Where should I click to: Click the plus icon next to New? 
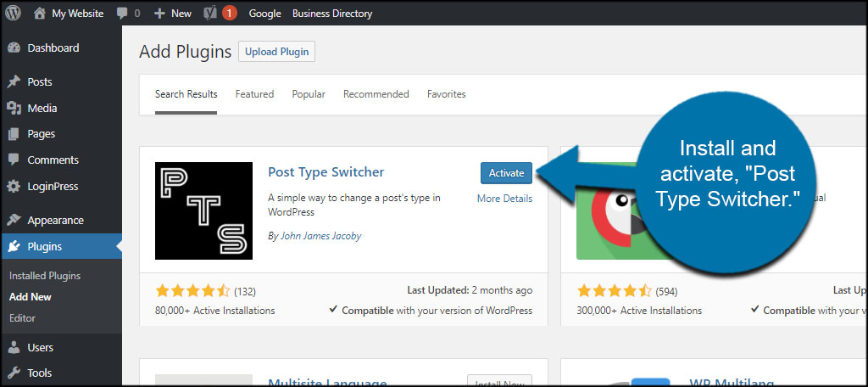[159, 14]
